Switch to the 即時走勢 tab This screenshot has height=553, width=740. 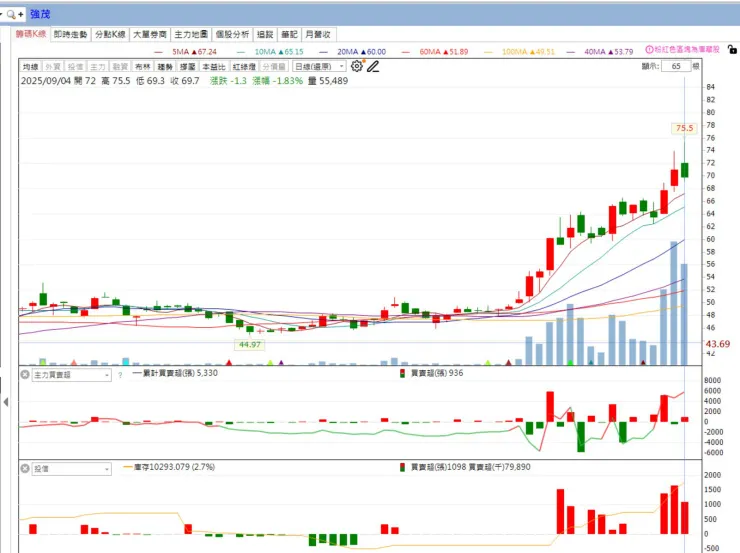[70, 34]
